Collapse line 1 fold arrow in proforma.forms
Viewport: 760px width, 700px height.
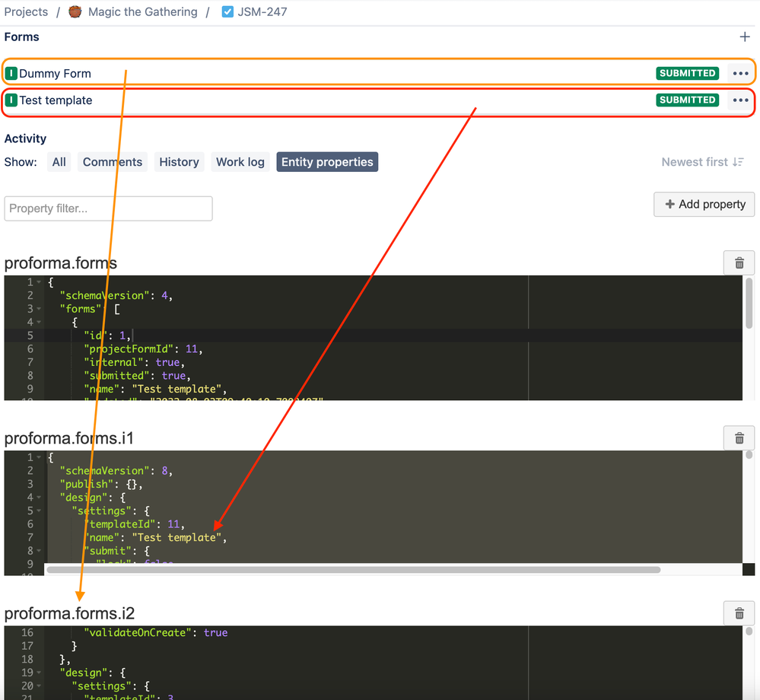pos(39,282)
